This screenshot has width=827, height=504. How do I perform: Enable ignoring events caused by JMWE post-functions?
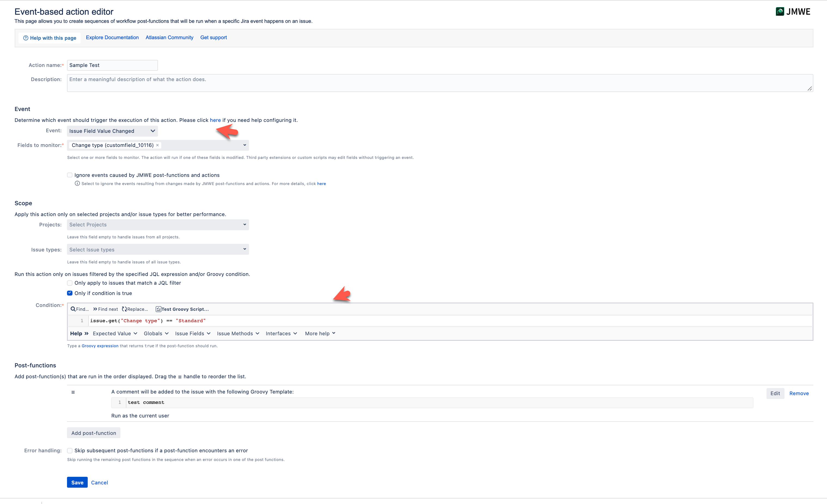pyautogui.click(x=69, y=175)
